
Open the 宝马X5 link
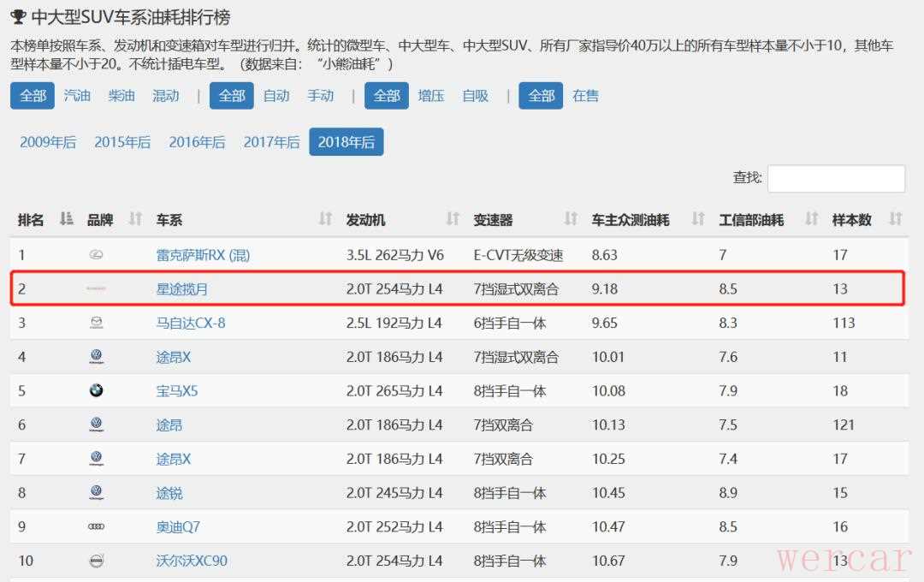pyautogui.click(x=177, y=391)
